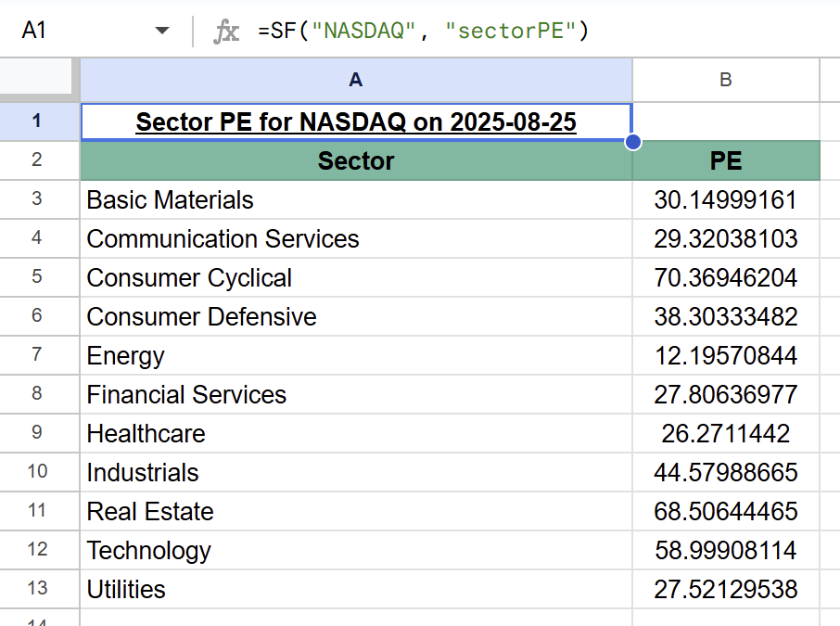The image size is (840, 626).
Task: Open the name box dropdown arrow
Action: [162, 30]
